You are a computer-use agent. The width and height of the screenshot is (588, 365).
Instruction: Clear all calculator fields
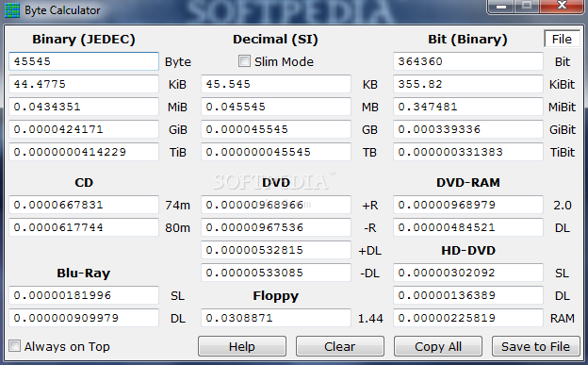[x=340, y=346]
